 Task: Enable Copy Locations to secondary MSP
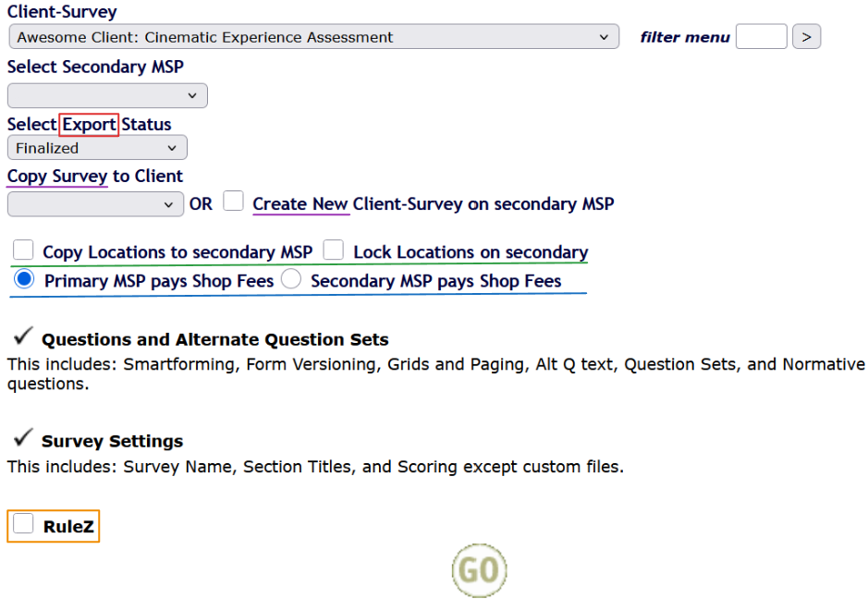pos(23,250)
